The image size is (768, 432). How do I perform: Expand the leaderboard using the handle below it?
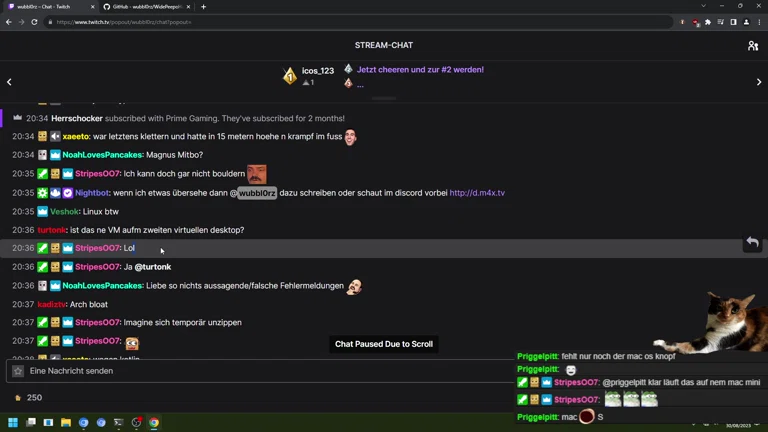tap(384, 98)
